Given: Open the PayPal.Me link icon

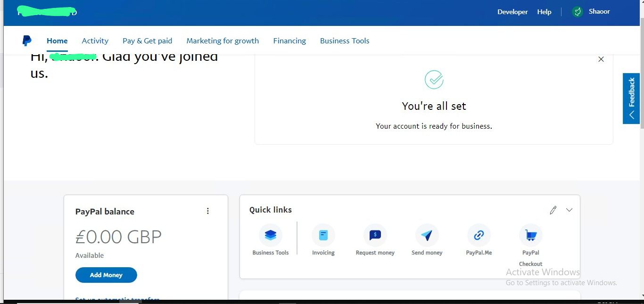Looking at the screenshot, I should point(479,235).
